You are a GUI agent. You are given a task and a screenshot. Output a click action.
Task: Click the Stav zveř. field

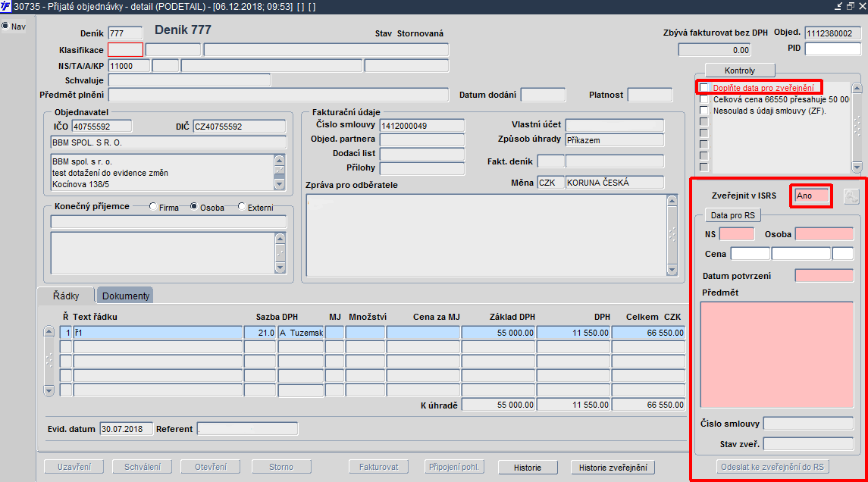(x=808, y=444)
